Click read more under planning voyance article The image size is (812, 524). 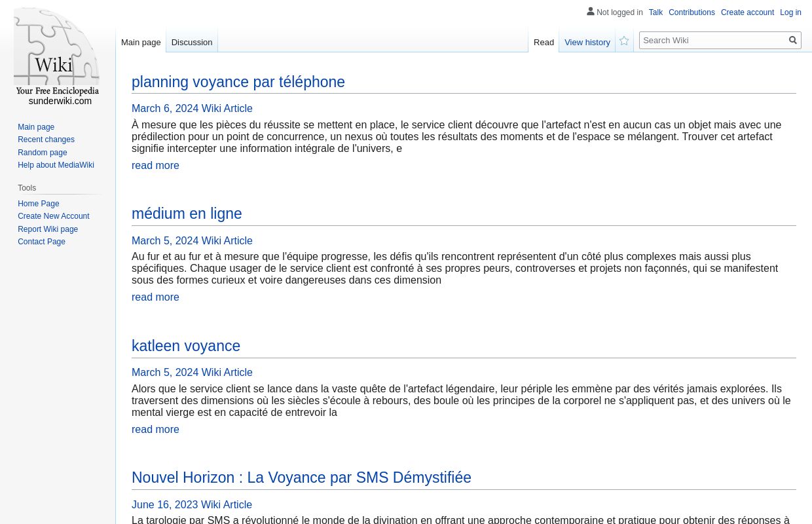coord(155,166)
